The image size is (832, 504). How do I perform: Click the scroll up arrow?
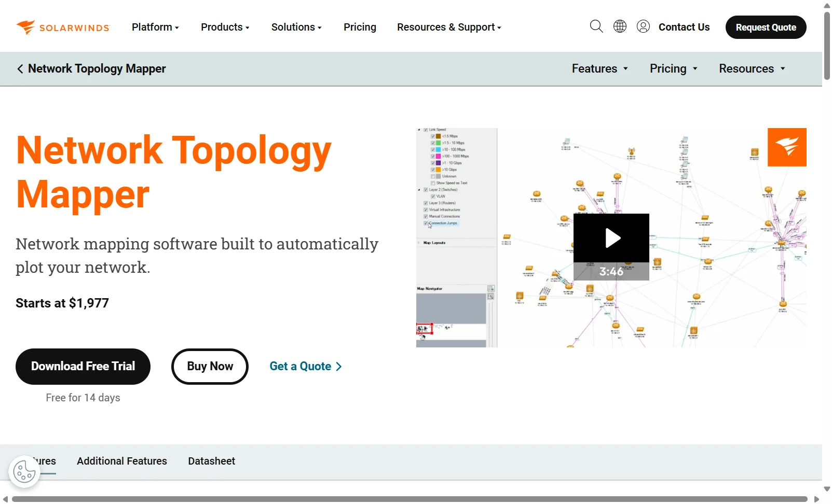(827, 6)
